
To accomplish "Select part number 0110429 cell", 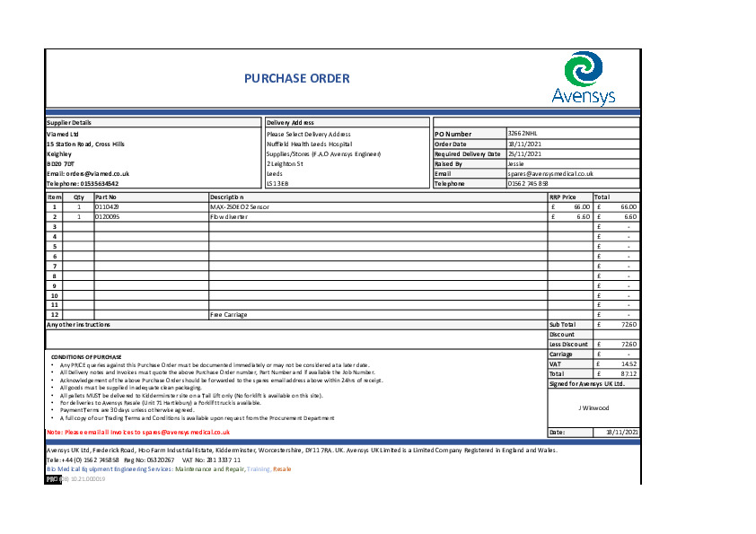I will pos(107,206).
